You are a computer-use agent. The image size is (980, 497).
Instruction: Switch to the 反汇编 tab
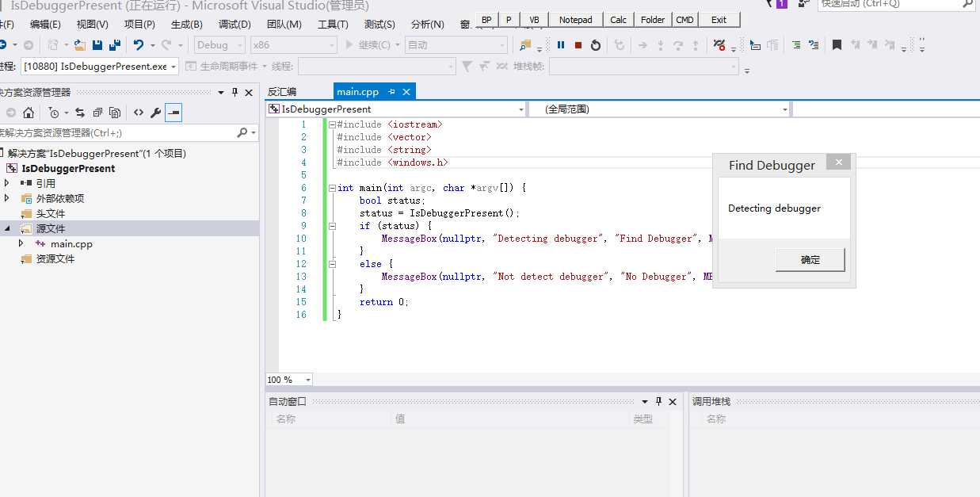[282, 92]
